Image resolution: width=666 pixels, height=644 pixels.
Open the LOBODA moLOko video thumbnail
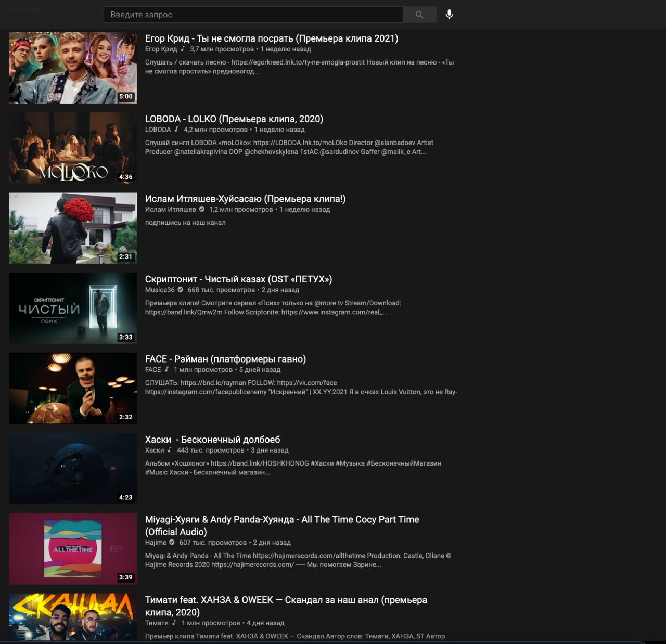[73, 148]
